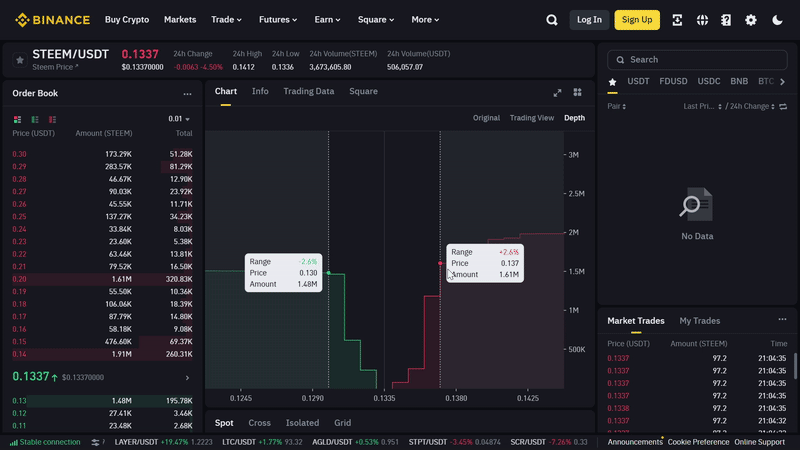Click the arrow to show more quote markets
800x450 pixels.
[x=783, y=82]
